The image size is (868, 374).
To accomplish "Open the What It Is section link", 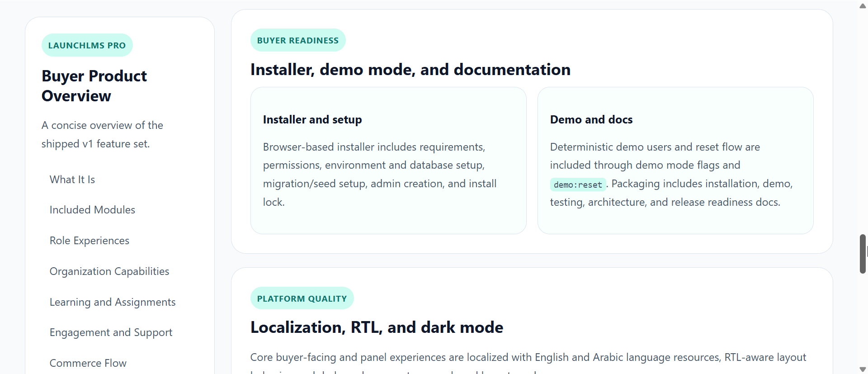I will (x=72, y=180).
